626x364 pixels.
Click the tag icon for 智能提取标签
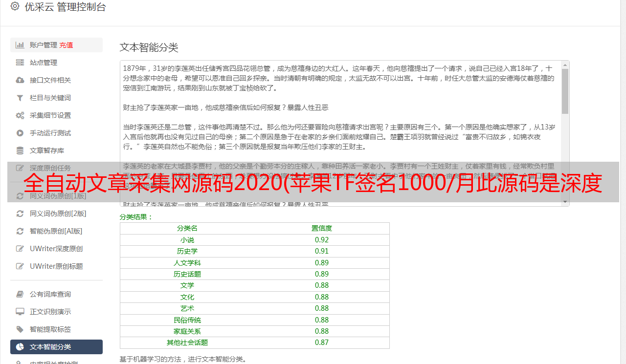click(x=20, y=329)
